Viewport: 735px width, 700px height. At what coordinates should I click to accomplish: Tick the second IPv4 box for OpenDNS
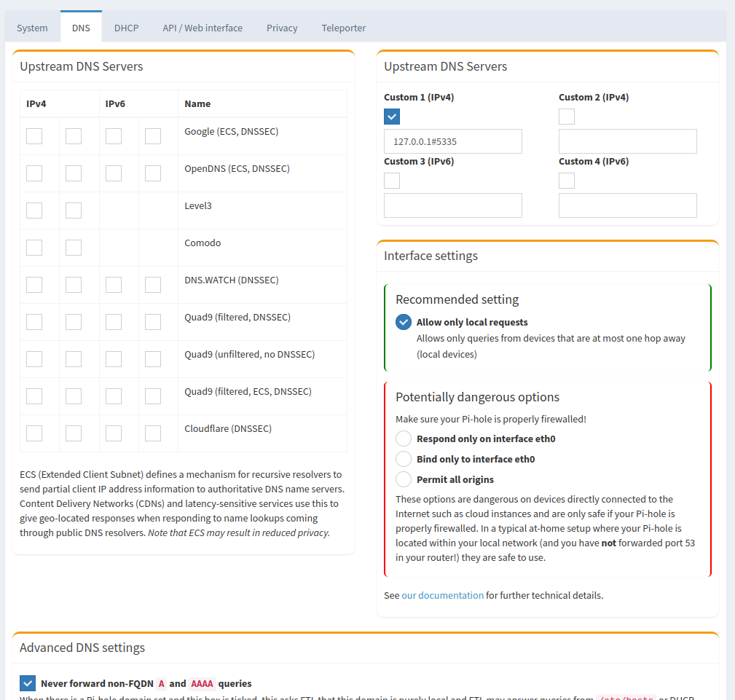coord(74,173)
